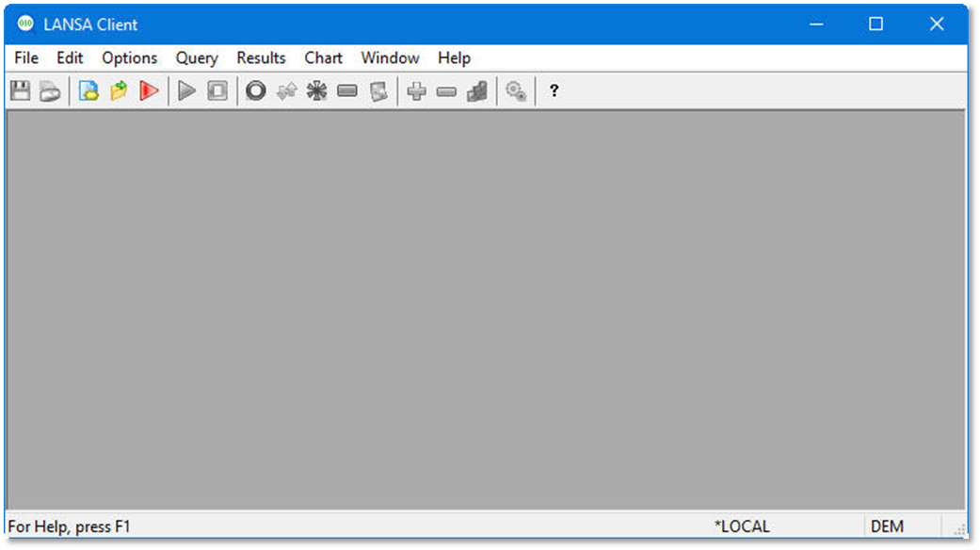980x550 pixels.
Task: Maximize the LANSA Client window
Action: click(876, 24)
